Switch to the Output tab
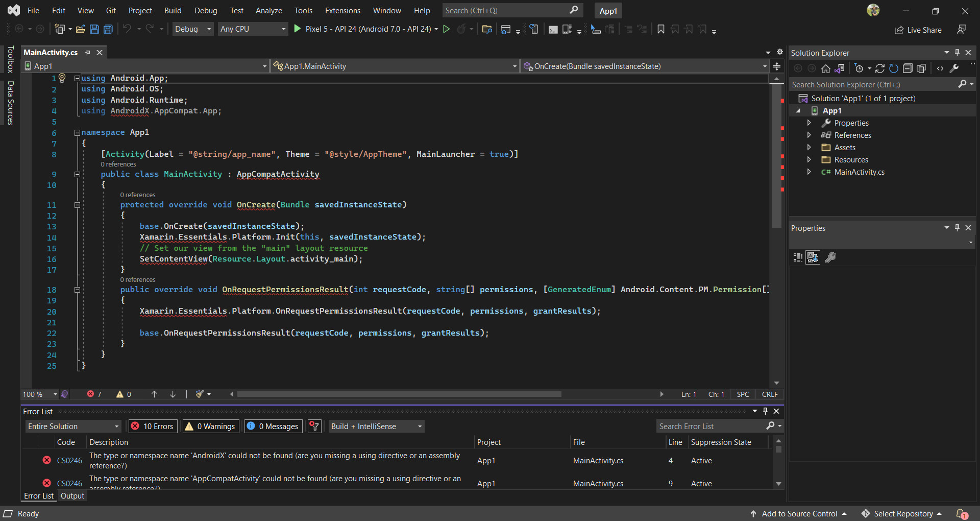The width and height of the screenshot is (980, 521). 72,496
